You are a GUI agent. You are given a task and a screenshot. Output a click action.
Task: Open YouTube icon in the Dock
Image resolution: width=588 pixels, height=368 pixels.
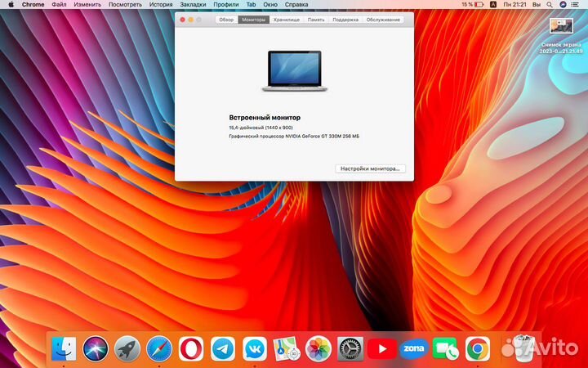[x=381, y=349]
